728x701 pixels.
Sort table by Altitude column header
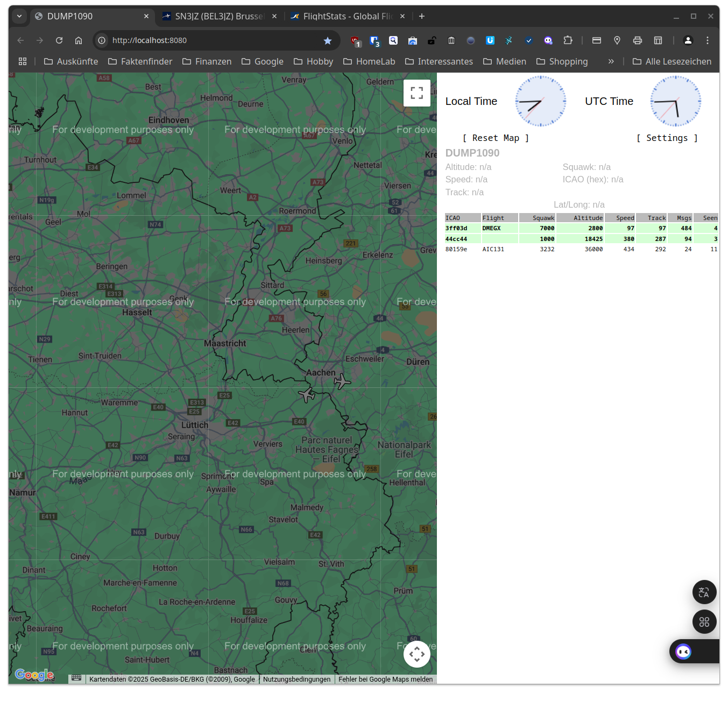580,218
